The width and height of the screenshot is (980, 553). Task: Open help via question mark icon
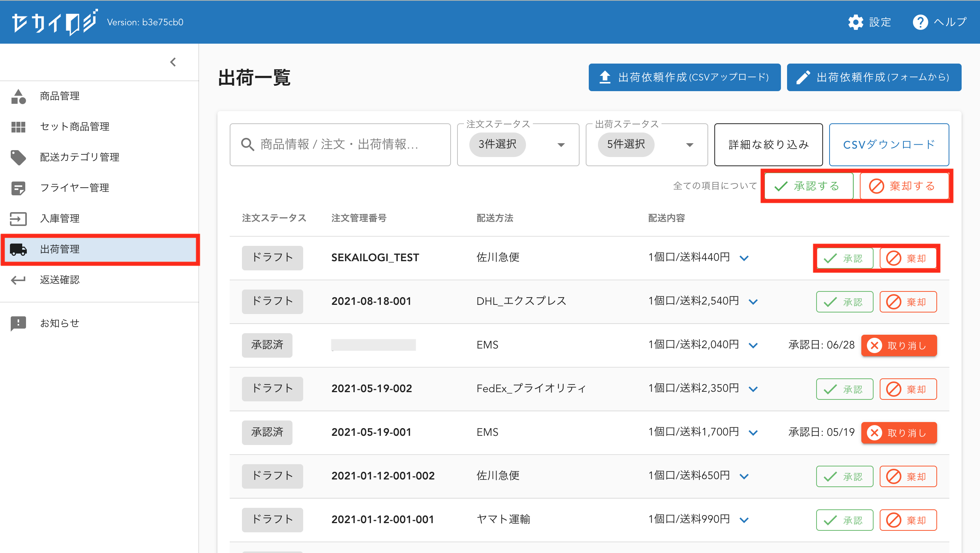point(920,22)
